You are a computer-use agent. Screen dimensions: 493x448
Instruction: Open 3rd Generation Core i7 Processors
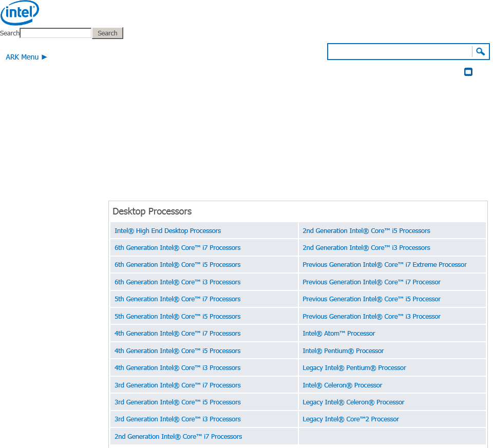click(178, 385)
